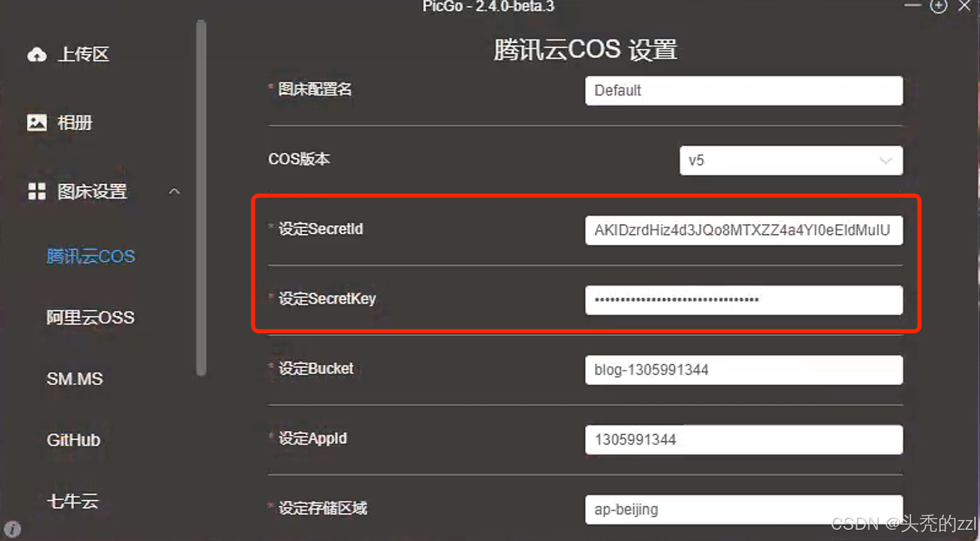
Task: Collapse the 图床设置 menu chevron
Action: [174, 191]
